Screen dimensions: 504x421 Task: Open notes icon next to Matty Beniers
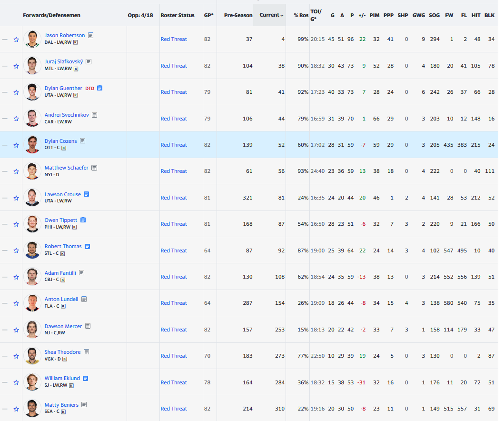coord(84,405)
